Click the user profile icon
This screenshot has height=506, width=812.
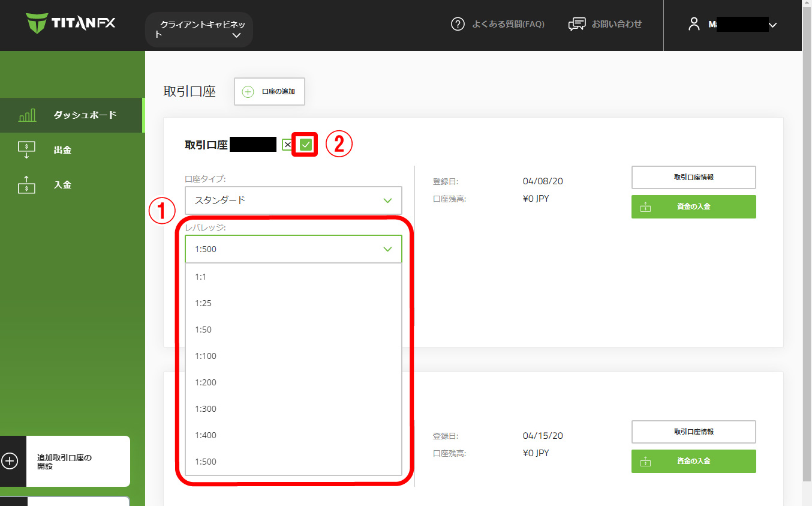(x=694, y=25)
